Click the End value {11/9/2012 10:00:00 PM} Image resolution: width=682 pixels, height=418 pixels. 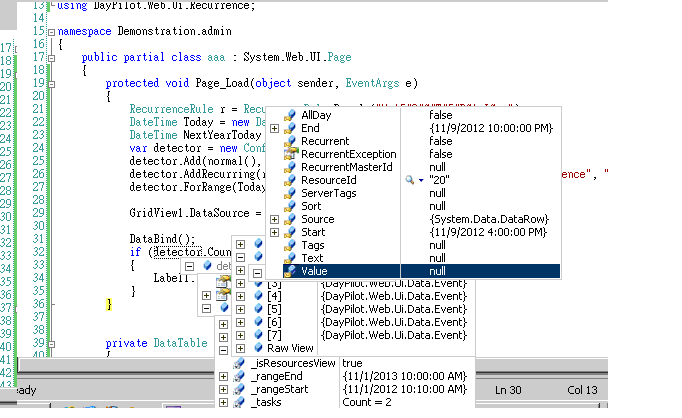coord(491,128)
